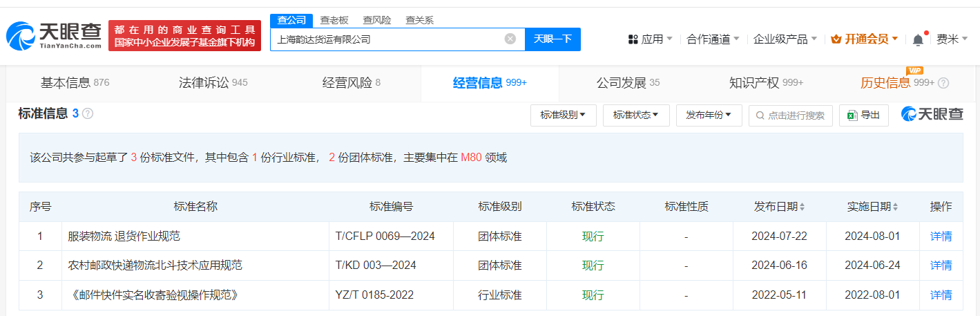Select 查关系 search tab

(419, 20)
